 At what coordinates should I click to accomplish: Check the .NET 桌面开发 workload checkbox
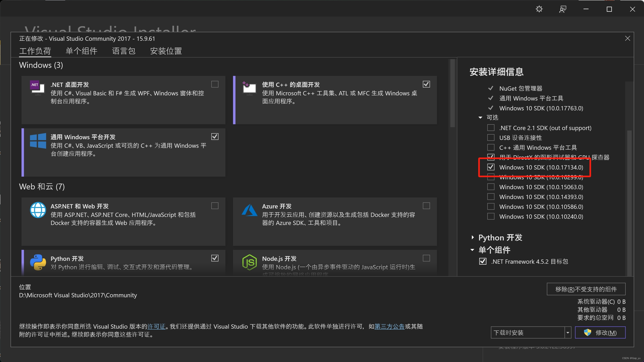click(x=215, y=84)
